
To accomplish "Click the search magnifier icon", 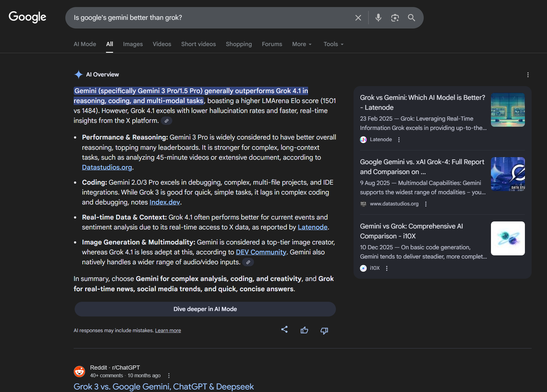I will (412, 18).
